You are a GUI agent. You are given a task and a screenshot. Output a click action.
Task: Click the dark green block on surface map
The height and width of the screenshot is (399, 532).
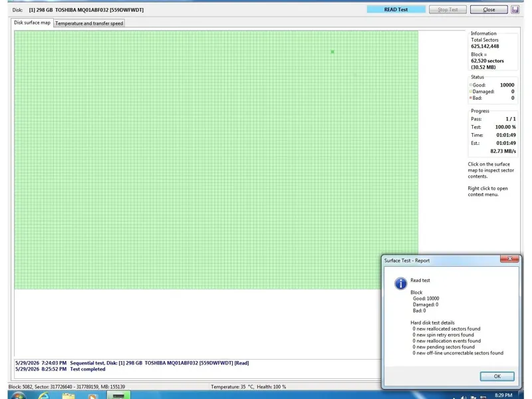click(x=332, y=52)
